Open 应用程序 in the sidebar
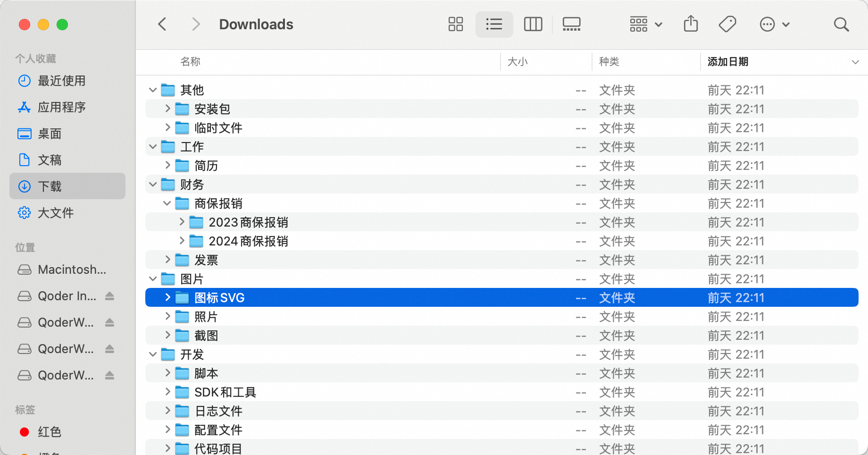868x455 pixels. click(x=61, y=107)
